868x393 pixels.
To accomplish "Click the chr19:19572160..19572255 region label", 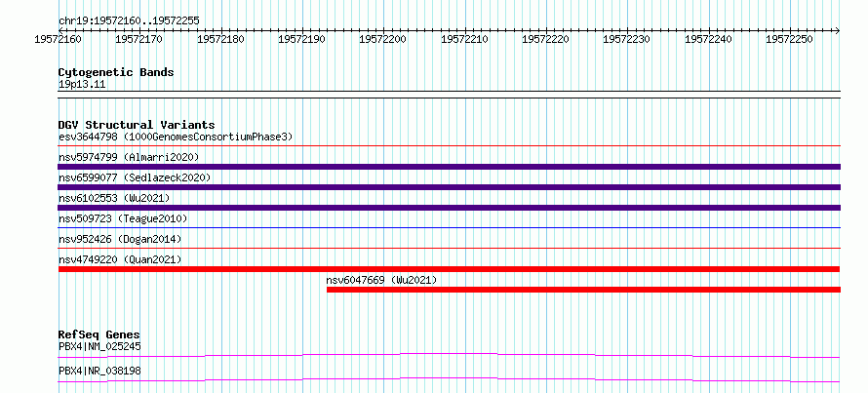I will tap(129, 21).
